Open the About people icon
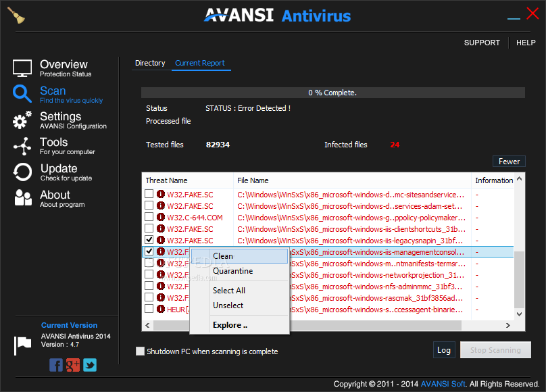Viewport: 546px width, 392px height. [x=23, y=198]
